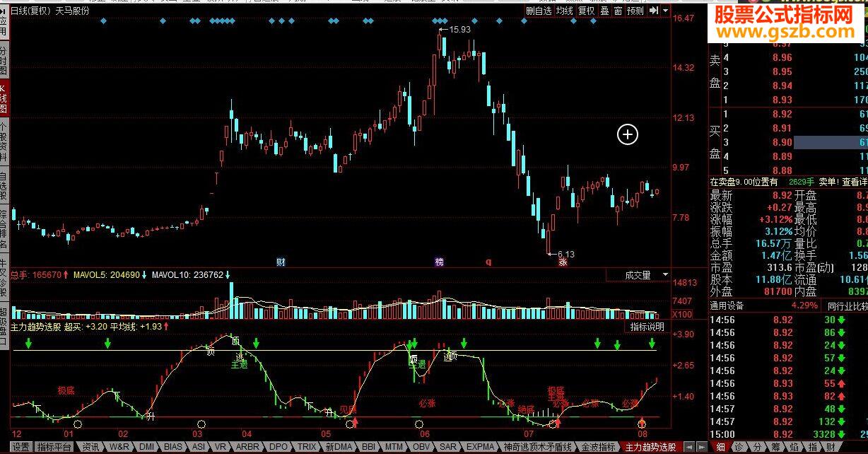The width and height of the screenshot is (868, 454).
Task: Switch to the SAR indicator tab
Action: tap(448, 448)
